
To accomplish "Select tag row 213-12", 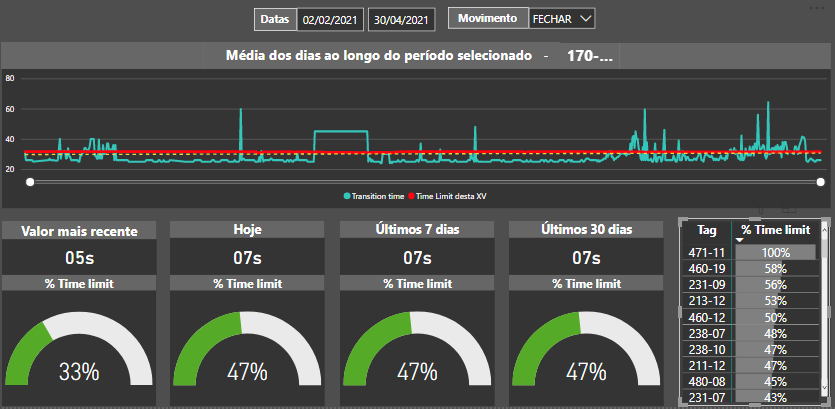I will point(706,300).
